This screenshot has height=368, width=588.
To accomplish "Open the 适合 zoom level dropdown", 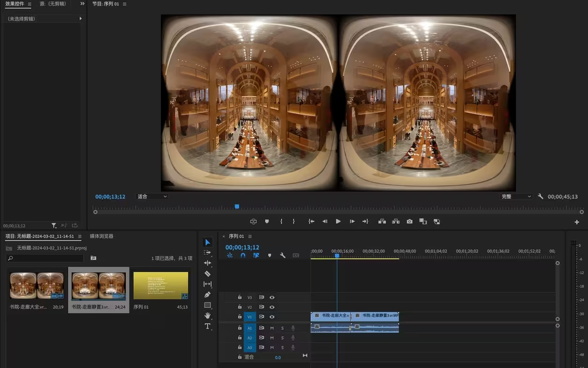I will (152, 197).
